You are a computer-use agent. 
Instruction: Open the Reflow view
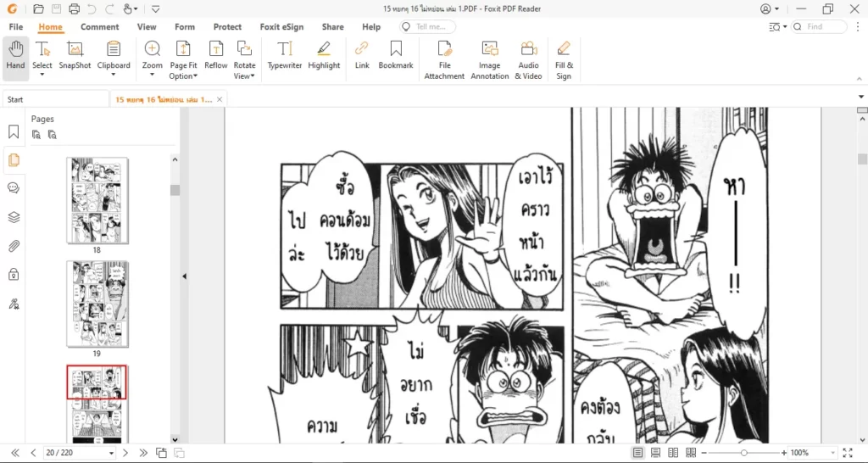click(216, 55)
